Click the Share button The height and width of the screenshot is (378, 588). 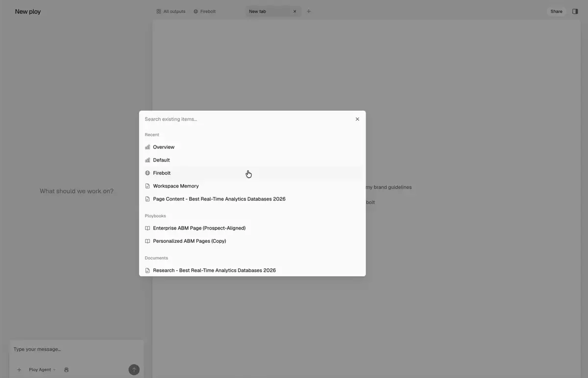(x=556, y=11)
